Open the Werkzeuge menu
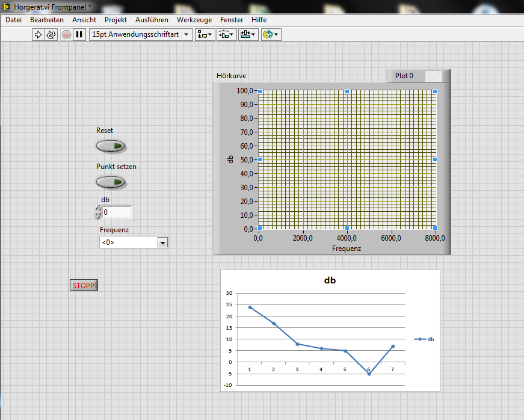 (x=194, y=20)
